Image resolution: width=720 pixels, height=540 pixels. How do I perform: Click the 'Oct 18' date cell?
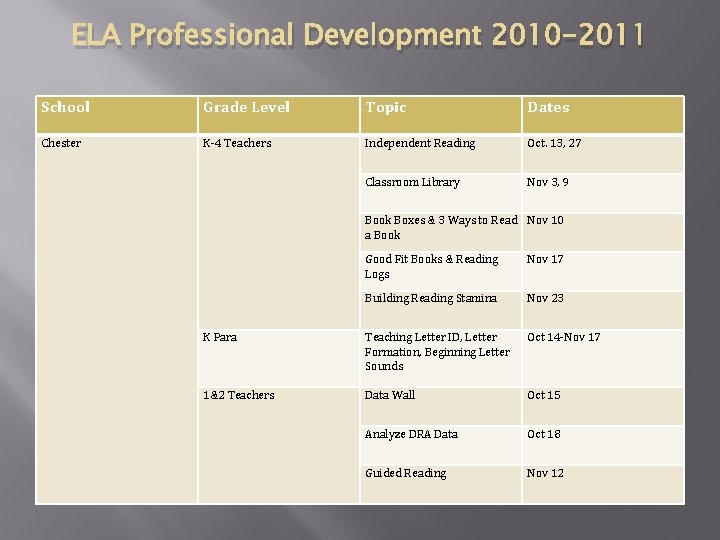603,445
